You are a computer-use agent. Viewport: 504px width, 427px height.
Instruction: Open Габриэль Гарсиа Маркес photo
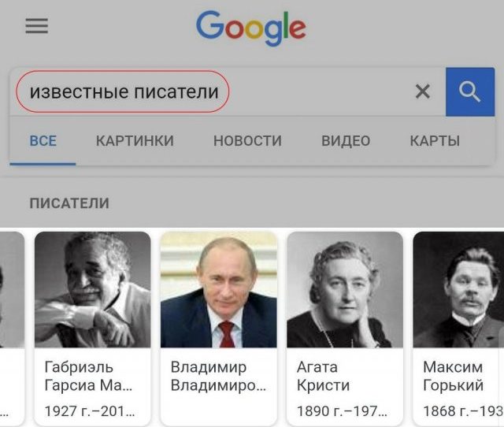pos(93,289)
